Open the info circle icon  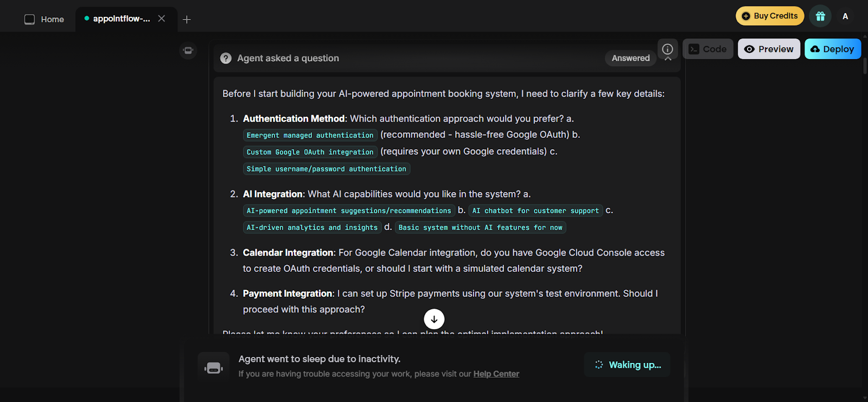pyautogui.click(x=668, y=49)
